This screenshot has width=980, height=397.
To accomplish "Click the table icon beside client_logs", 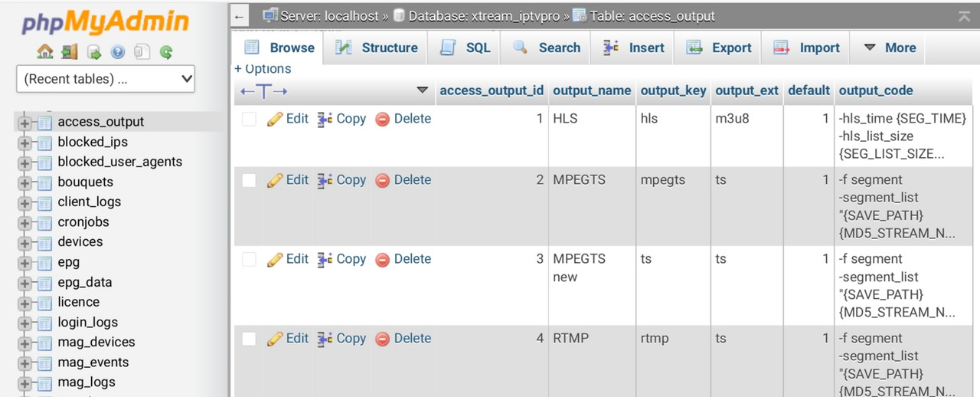I will [x=45, y=202].
